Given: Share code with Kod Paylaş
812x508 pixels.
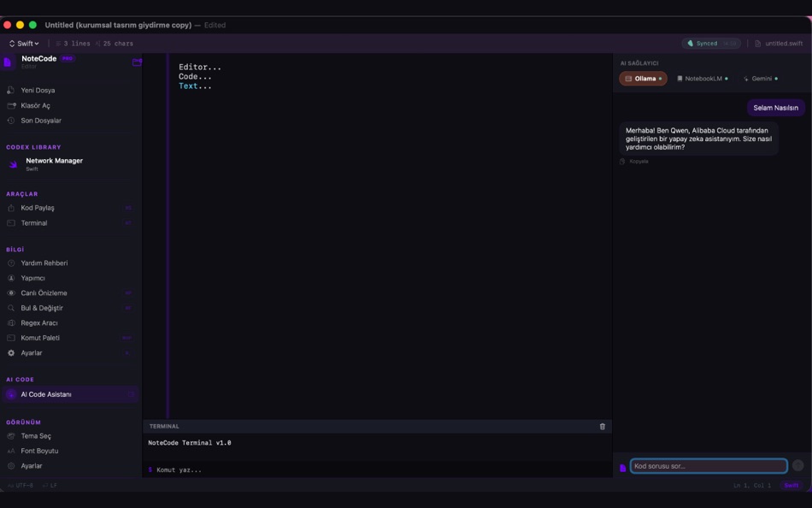Looking at the screenshot, I should 69,208.
